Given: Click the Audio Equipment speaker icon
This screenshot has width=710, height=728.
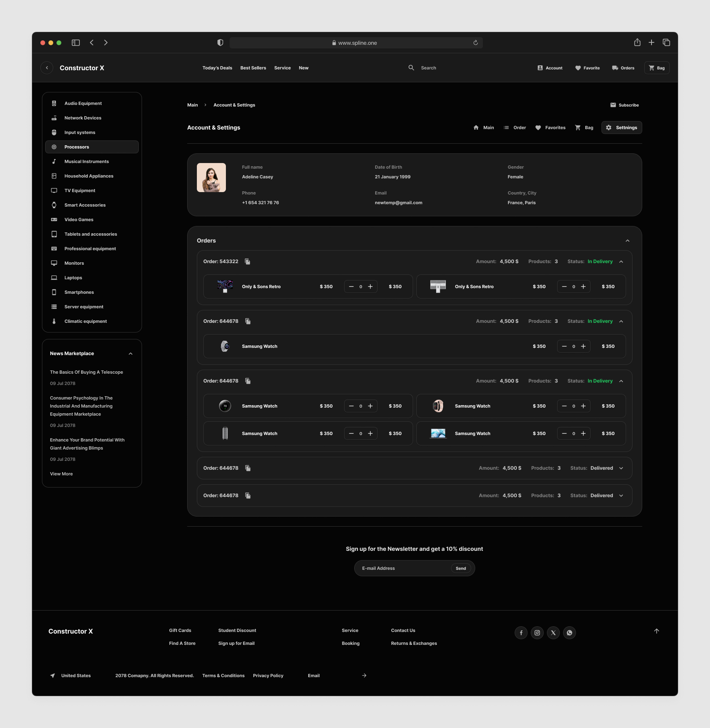Looking at the screenshot, I should [54, 103].
